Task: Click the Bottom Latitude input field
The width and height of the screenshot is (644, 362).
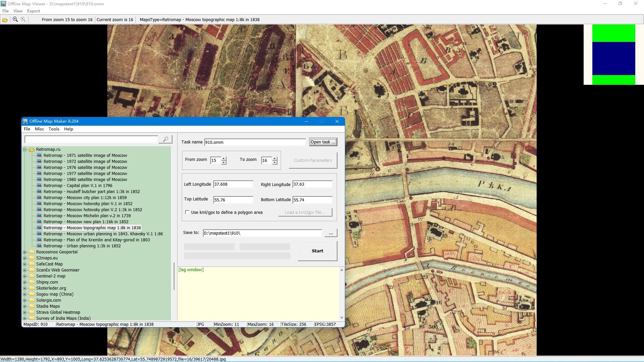Action: 312,200
